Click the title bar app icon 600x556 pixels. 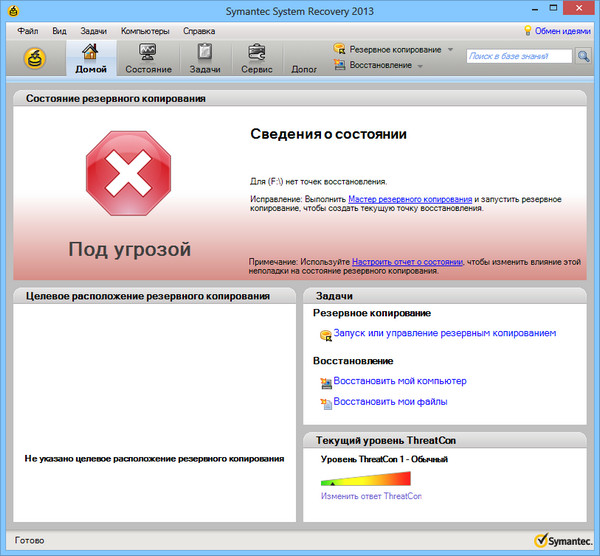click(x=13, y=11)
